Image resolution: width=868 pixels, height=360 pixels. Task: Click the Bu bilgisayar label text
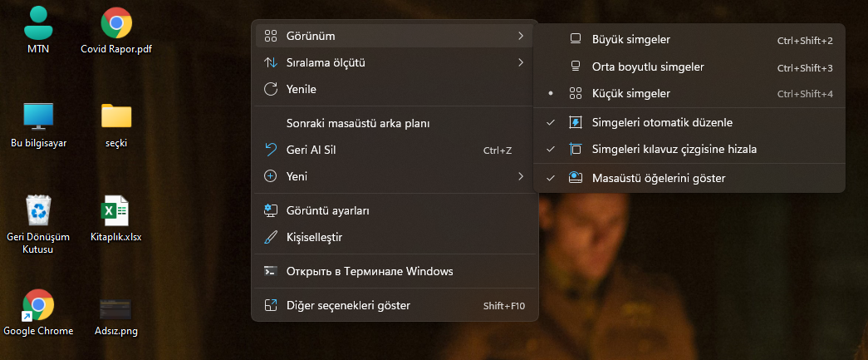(39, 143)
